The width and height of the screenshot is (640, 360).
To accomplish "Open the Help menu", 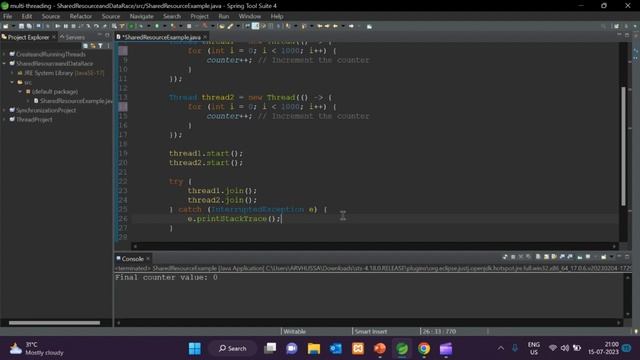I will [277, 16].
